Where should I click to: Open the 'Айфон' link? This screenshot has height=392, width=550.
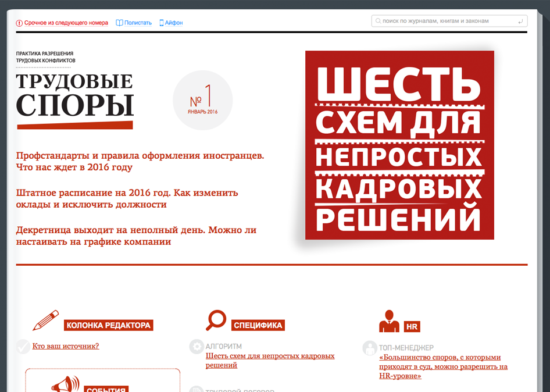point(174,23)
